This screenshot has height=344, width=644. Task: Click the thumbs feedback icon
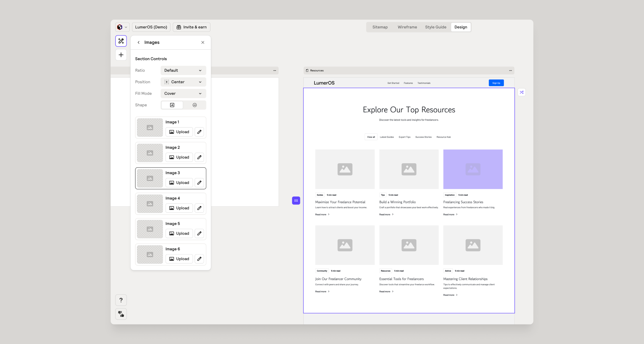121,314
